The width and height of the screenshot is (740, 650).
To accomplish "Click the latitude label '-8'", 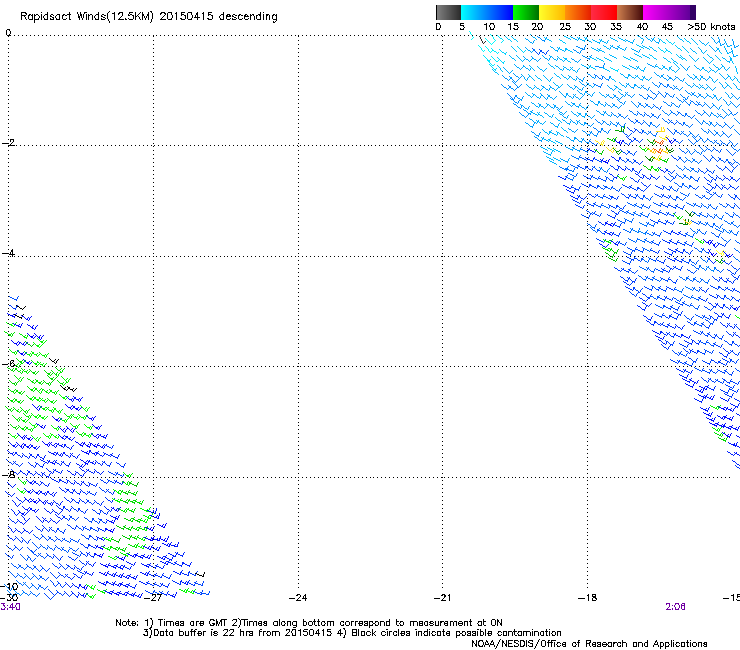I will click(9, 474).
